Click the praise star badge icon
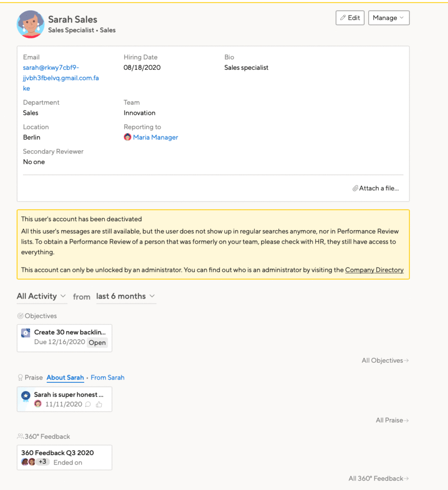 pyautogui.click(x=26, y=396)
